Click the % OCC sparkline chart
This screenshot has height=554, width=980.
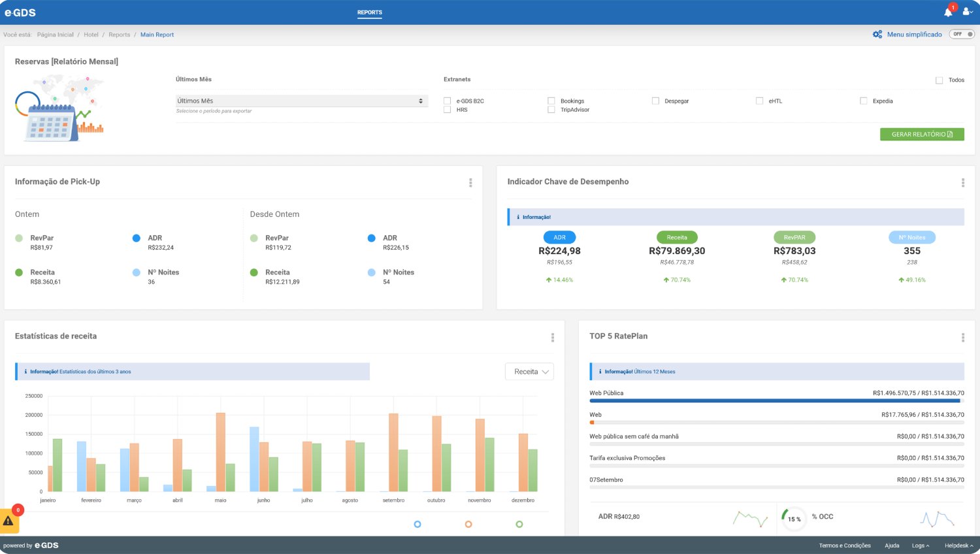938,519
